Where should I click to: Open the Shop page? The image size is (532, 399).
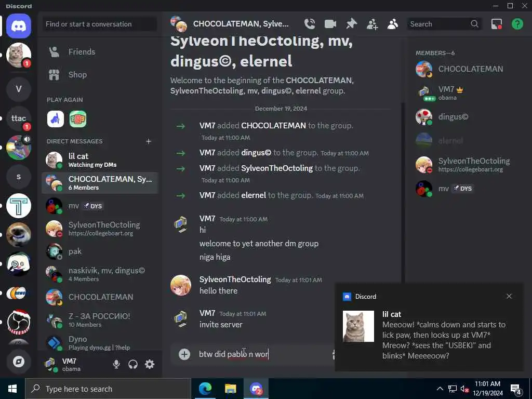pos(100,75)
